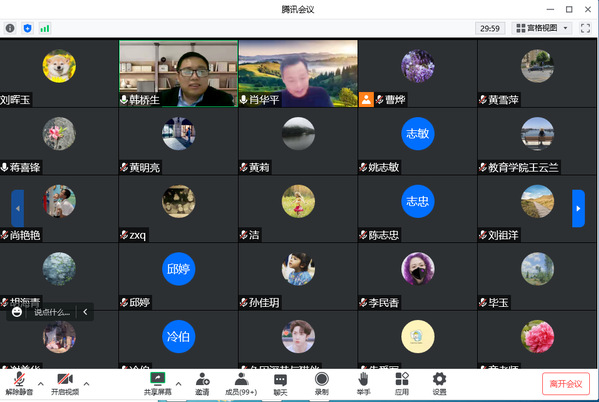
Task: Open the grid view (宫格视图) dropdown
Action: click(x=542, y=28)
